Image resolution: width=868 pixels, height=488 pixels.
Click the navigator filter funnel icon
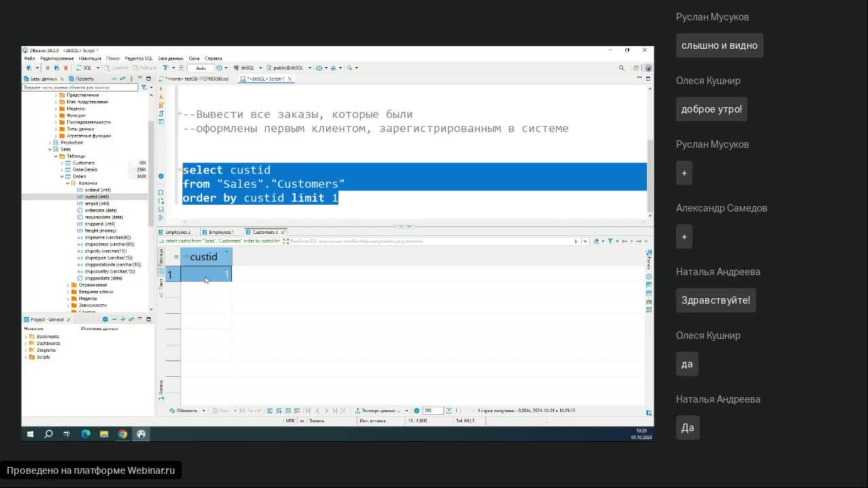[144, 87]
